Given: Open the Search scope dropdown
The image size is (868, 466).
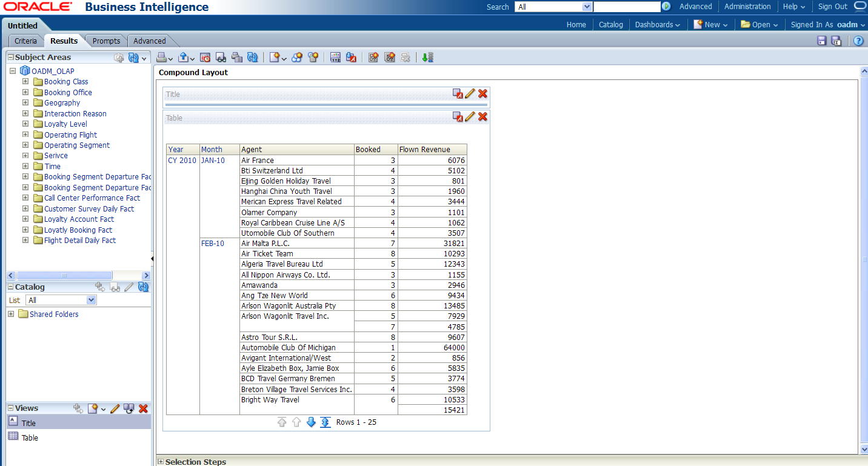Looking at the screenshot, I should [x=586, y=7].
